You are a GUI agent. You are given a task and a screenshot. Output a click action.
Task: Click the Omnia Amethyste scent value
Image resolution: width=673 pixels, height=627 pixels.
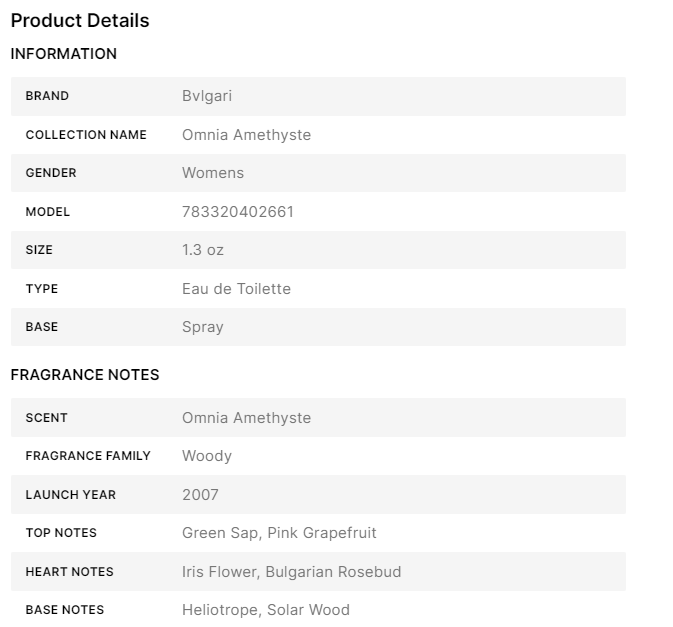246,418
